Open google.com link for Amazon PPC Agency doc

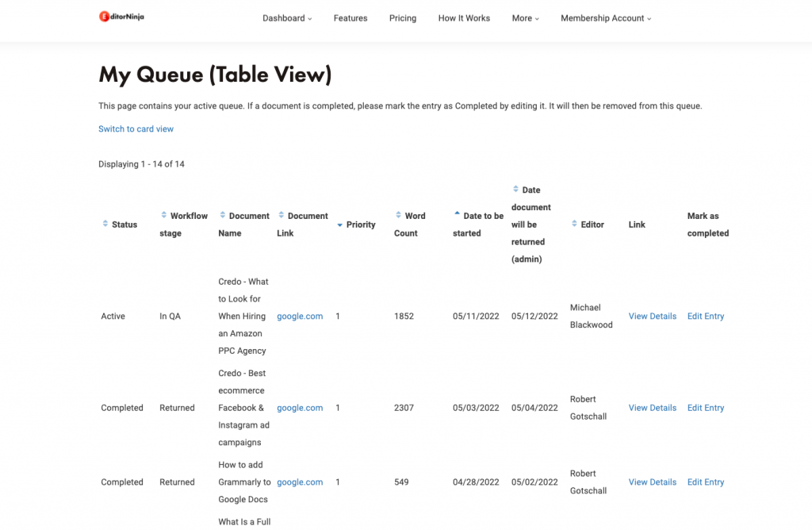point(300,316)
